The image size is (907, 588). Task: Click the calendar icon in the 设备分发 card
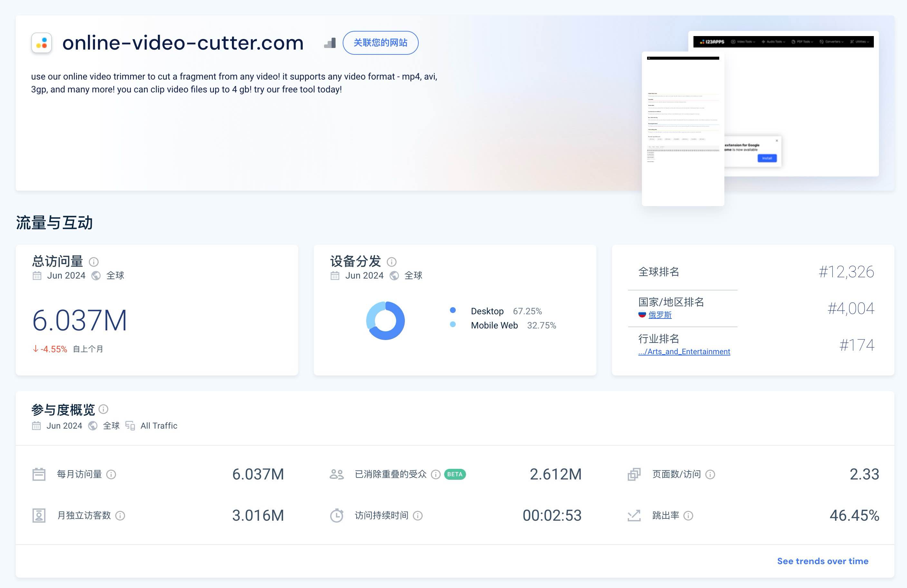point(335,276)
